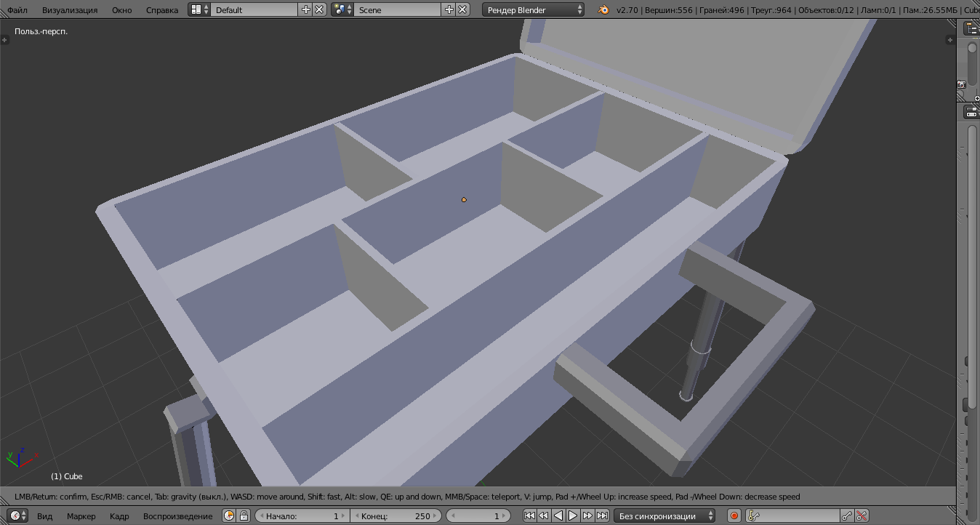This screenshot has width=980, height=525.
Task: Click the Конец end frame field
Action: (x=395, y=516)
